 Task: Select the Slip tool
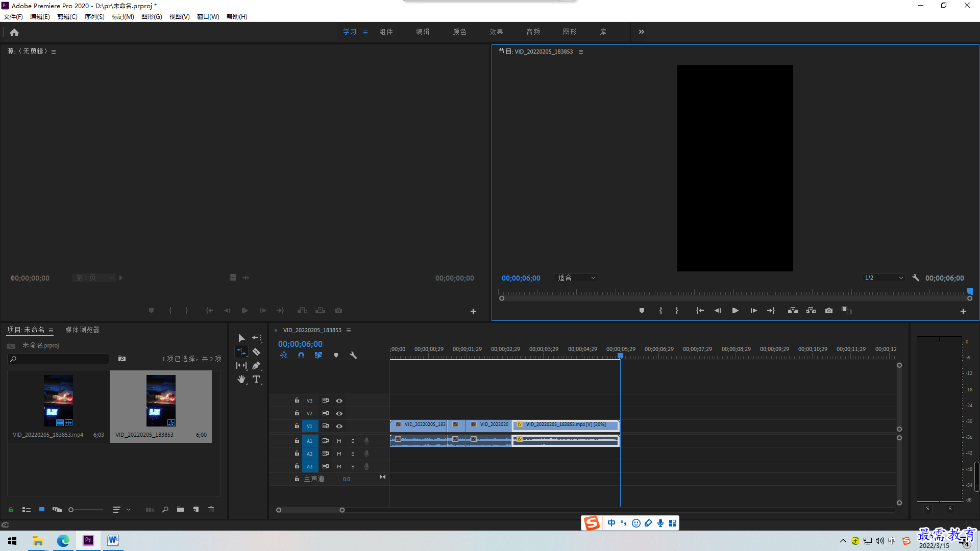(241, 365)
